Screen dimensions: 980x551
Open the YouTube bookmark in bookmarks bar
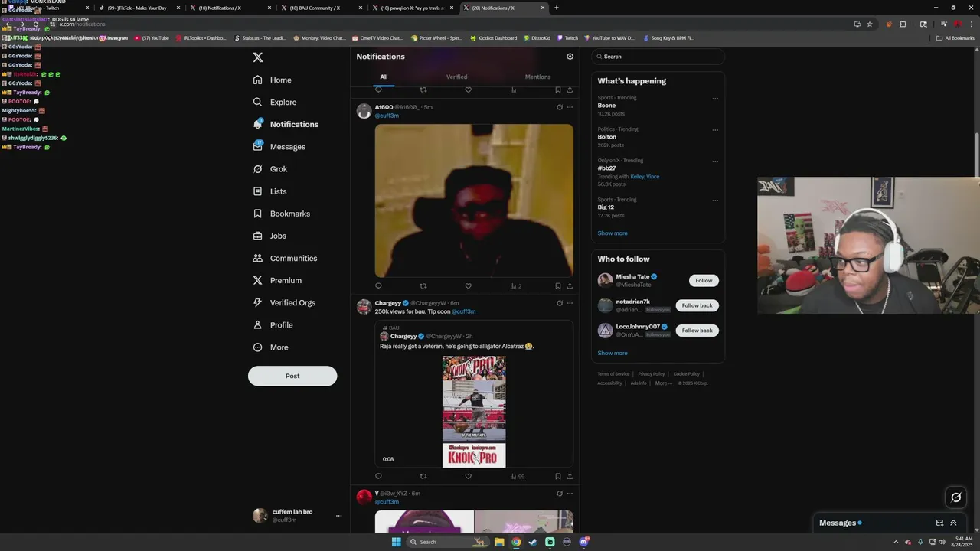tap(152, 38)
